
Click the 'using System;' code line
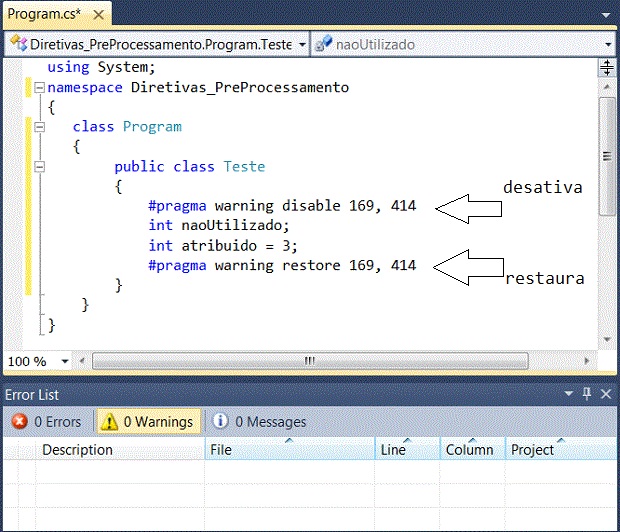pos(101,67)
